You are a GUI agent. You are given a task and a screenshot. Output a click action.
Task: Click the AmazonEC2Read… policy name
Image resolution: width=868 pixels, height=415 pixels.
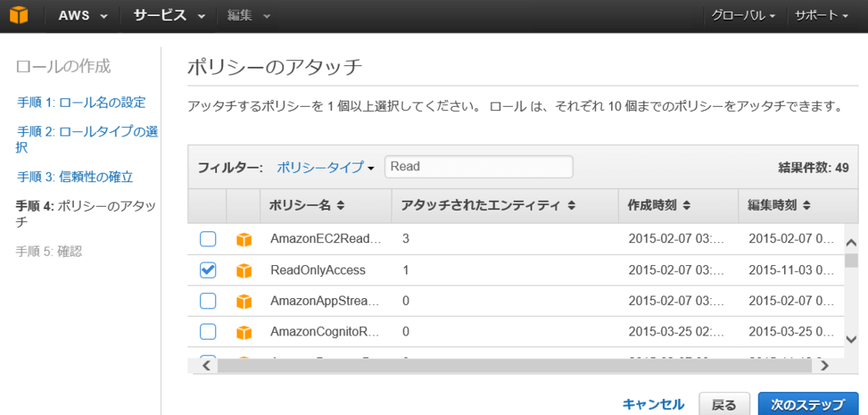pyautogui.click(x=325, y=239)
